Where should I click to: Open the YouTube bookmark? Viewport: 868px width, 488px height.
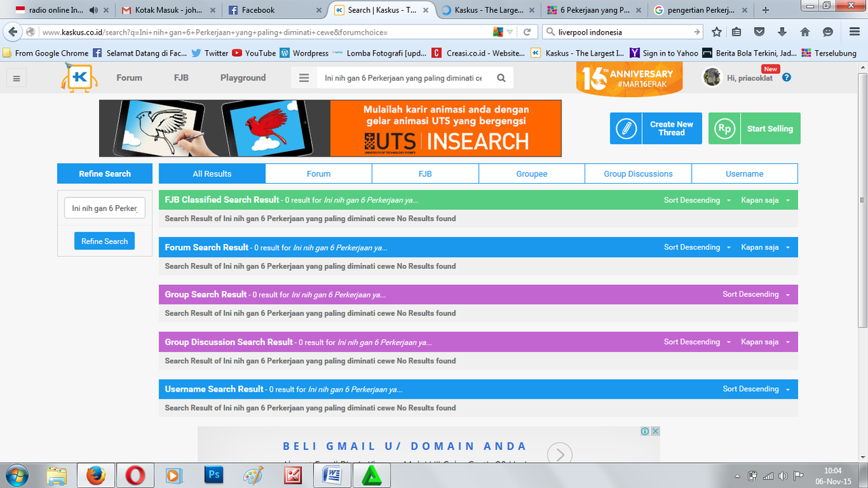(x=254, y=53)
